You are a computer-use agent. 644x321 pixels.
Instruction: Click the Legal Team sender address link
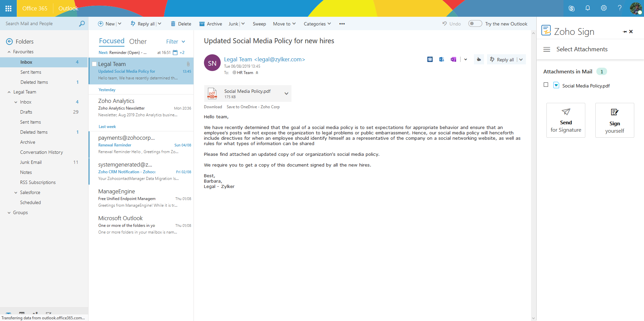pos(265,59)
